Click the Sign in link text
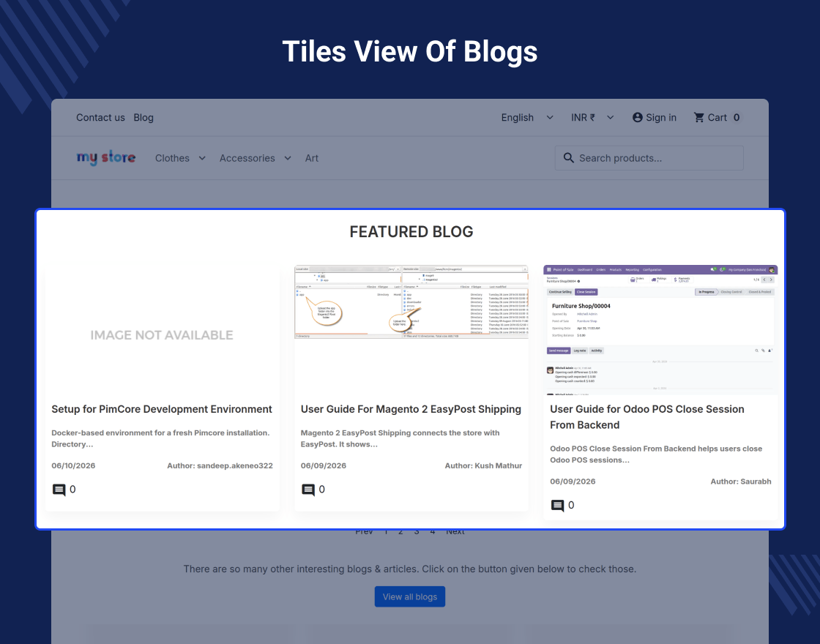The width and height of the screenshot is (820, 644). [661, 118]
